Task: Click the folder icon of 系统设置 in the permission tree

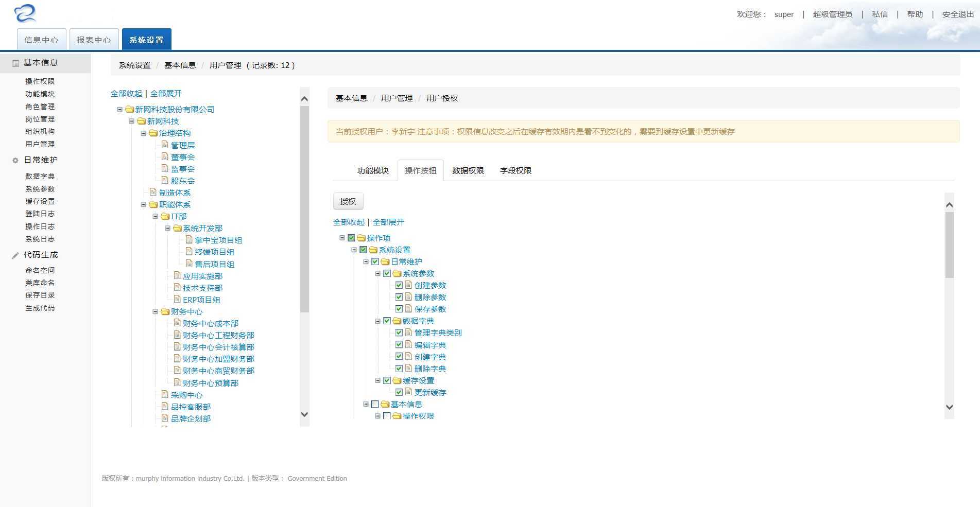Action: point(373,250)
